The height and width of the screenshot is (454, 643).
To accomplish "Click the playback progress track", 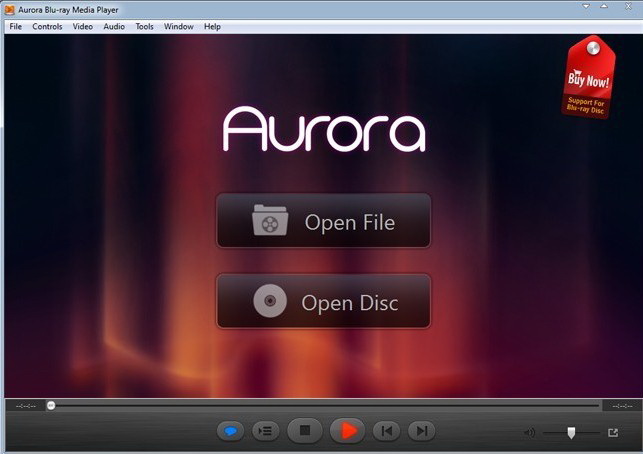I will click(324, 406).
